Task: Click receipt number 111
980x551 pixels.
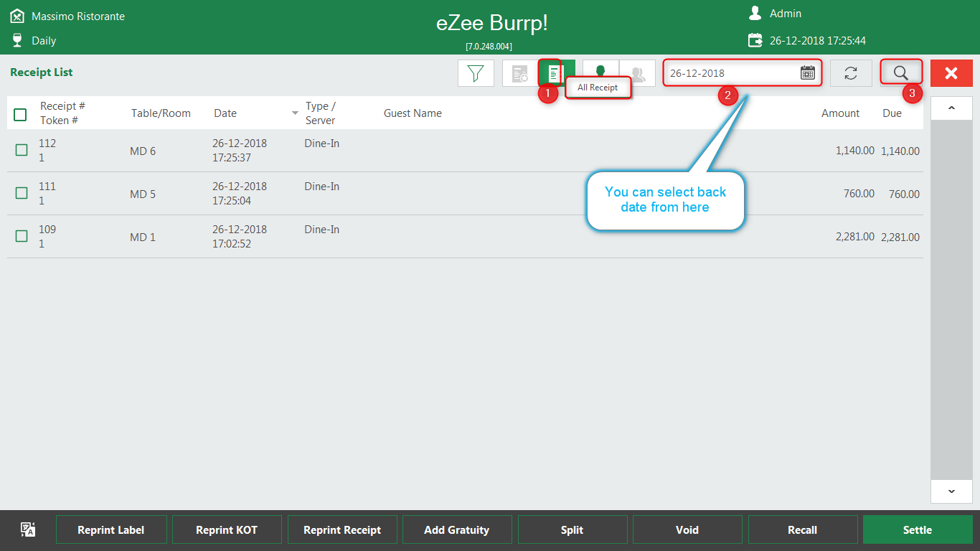Action: pos(47,187)
